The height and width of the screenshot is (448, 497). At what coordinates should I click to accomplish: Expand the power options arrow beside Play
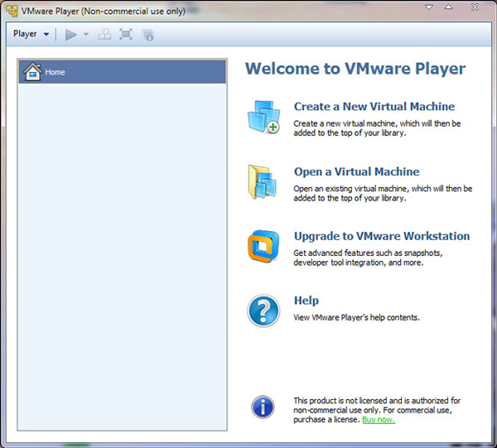pos(86,34)
